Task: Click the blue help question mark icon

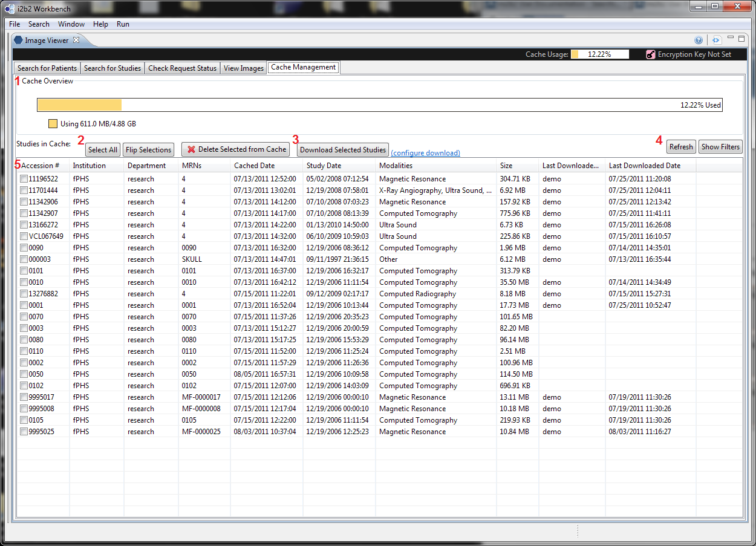Action: (x=699, y=41)
